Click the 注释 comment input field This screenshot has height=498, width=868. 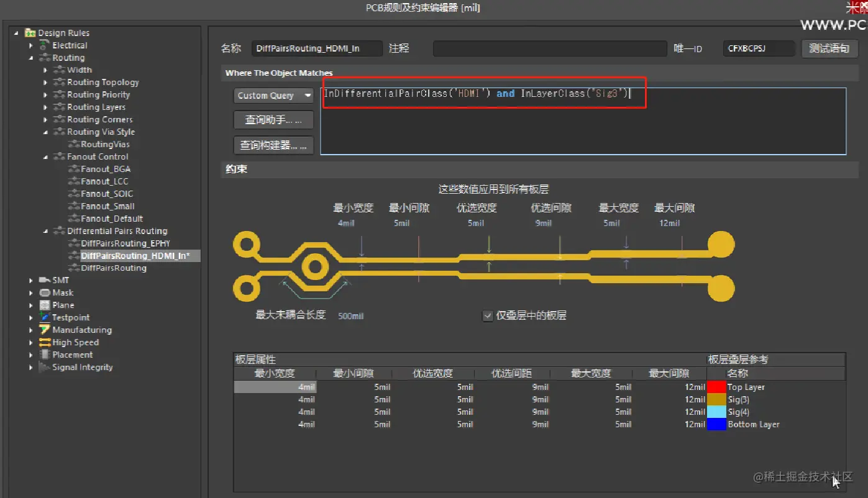pyautogui.click(x=550, y=48)
